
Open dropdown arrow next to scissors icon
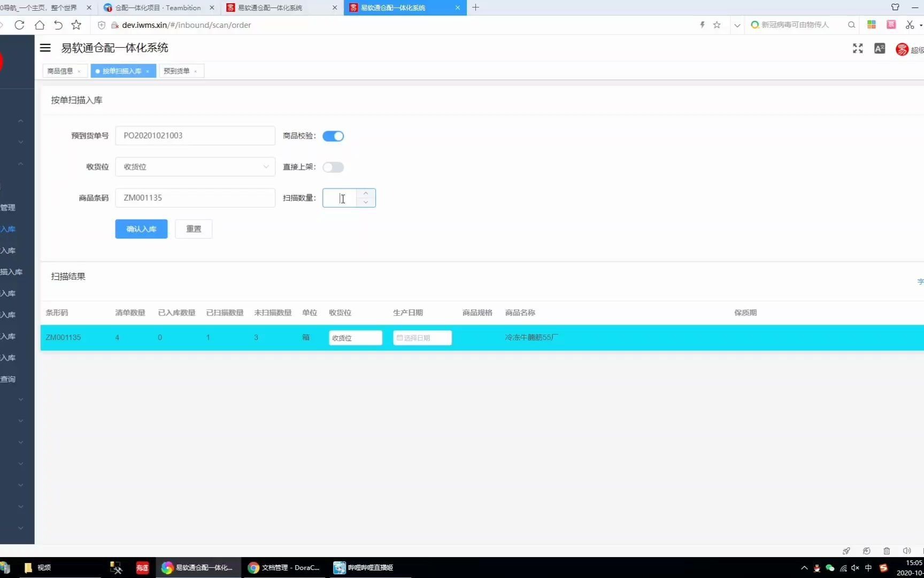point(920,25)
